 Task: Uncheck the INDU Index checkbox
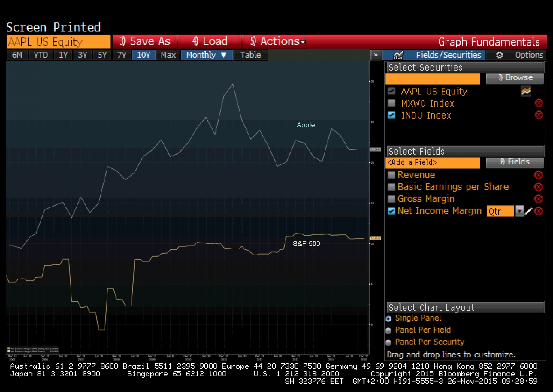click(391, 115)
